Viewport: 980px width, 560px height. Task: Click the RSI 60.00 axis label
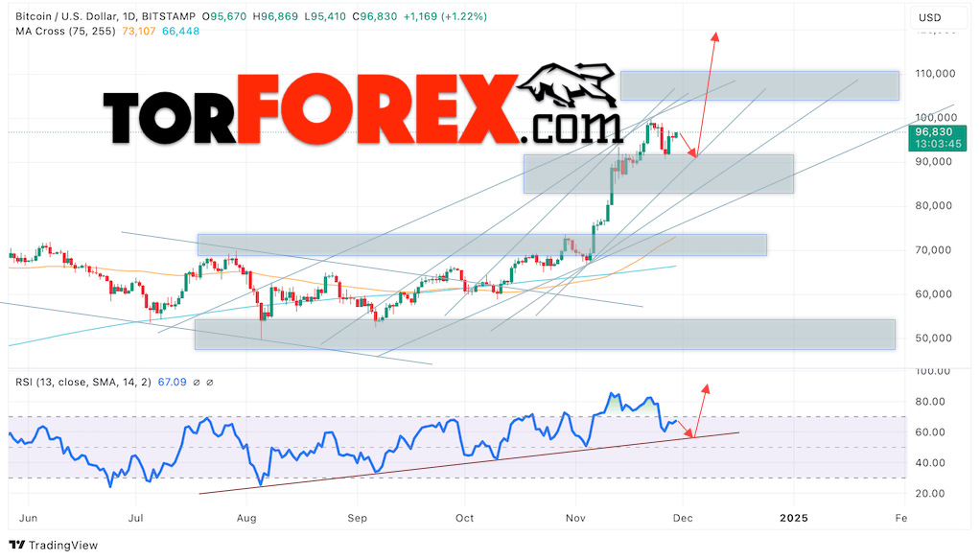pos(930,432)
